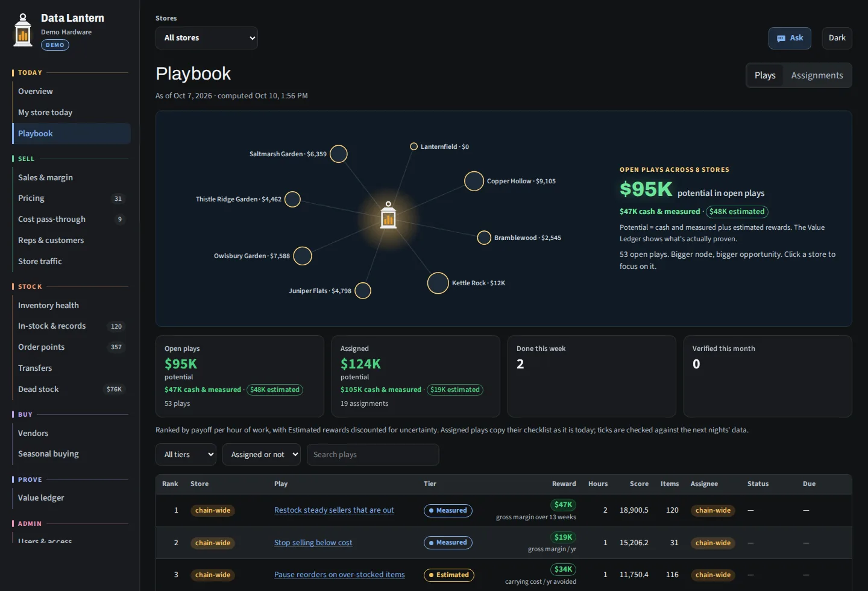Open Seasonal buying page
This screenshot has width=868, height=591.
click(72, 454)
